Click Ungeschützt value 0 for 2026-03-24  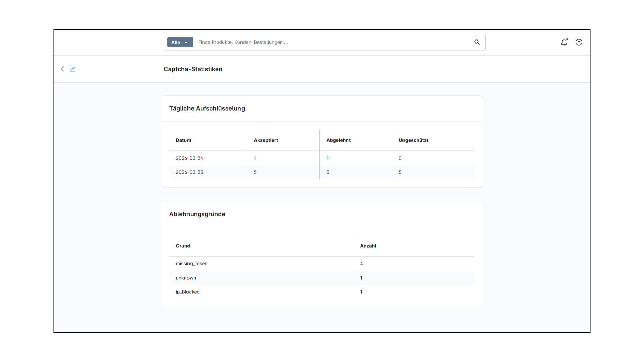pyautogui.click(x=400, y=158)
